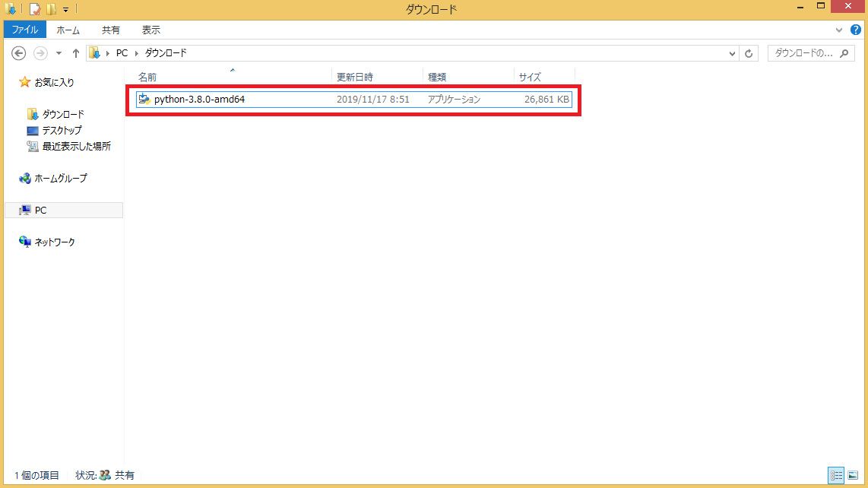Open the chevron between PC and ダウンロード
The image size is (868, 488).
[x=136, y=53]
